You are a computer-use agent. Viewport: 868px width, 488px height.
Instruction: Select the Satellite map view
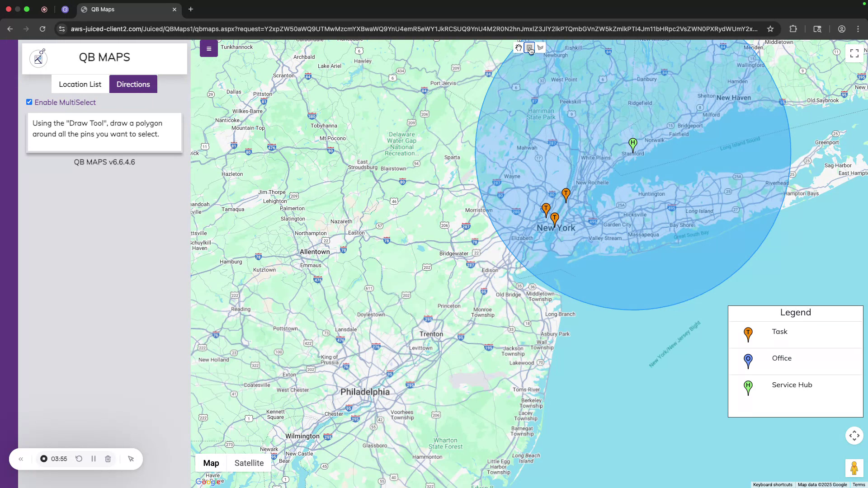pyautogui.click(x=249, y=463)
